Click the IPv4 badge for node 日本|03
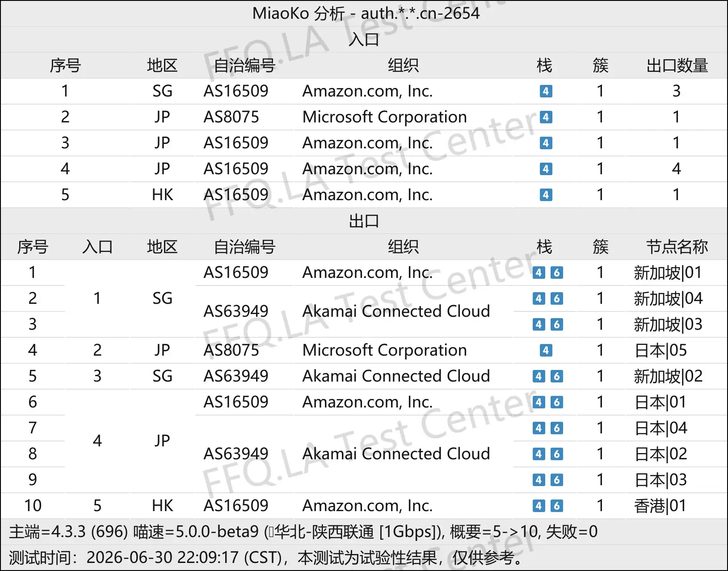728x571 pixels. point(539,480)
